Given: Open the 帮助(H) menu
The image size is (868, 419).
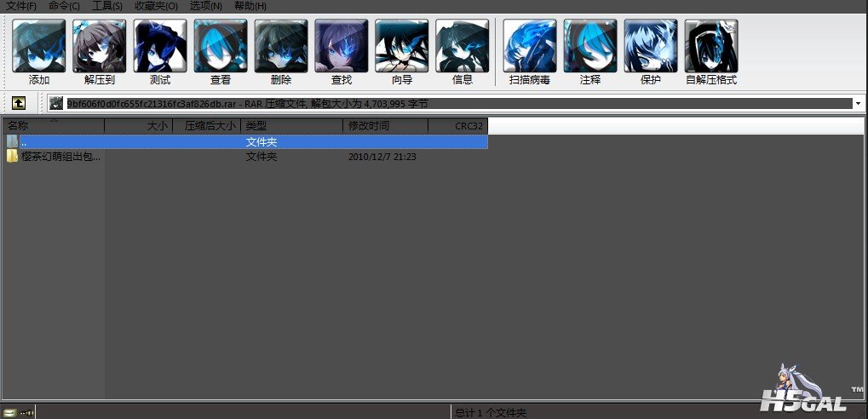Looking at the screenshot, I should (250, 6).
